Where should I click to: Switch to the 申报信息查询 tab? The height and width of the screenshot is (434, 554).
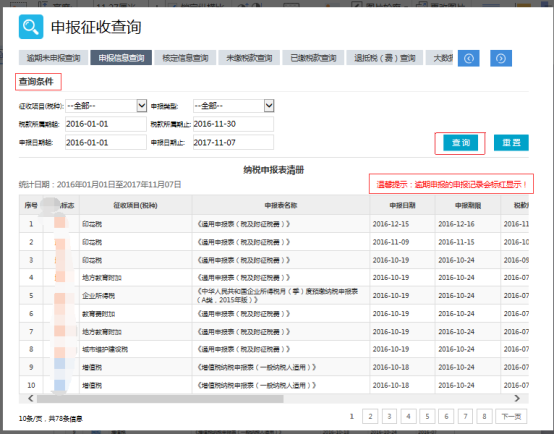click(121, 58)
